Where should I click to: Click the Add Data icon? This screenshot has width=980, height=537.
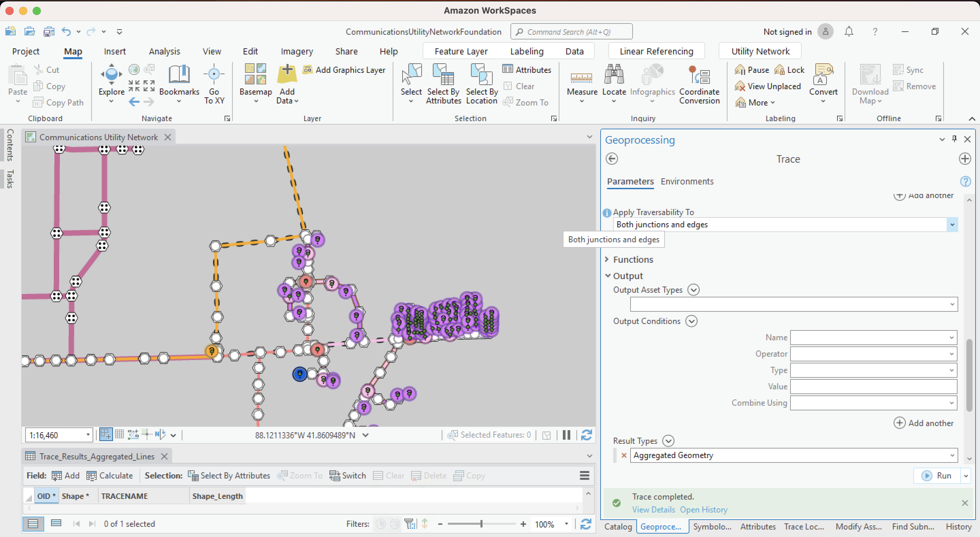click(287, 74)
